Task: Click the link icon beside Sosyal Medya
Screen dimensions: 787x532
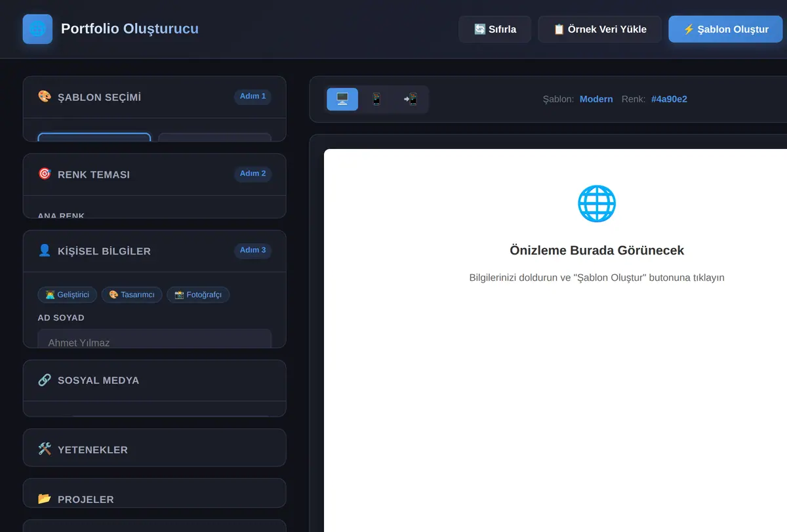Action: (45, 380)
